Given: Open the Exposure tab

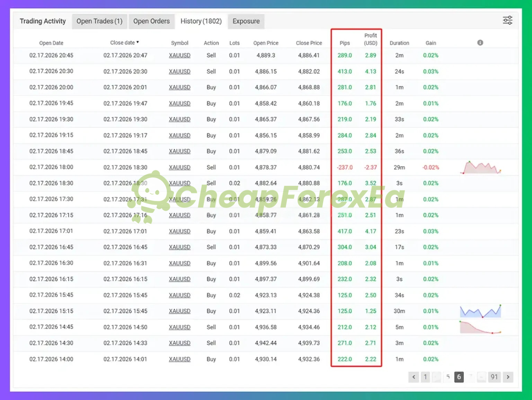Looking at the screenshot, I should (x=246, y=21).
